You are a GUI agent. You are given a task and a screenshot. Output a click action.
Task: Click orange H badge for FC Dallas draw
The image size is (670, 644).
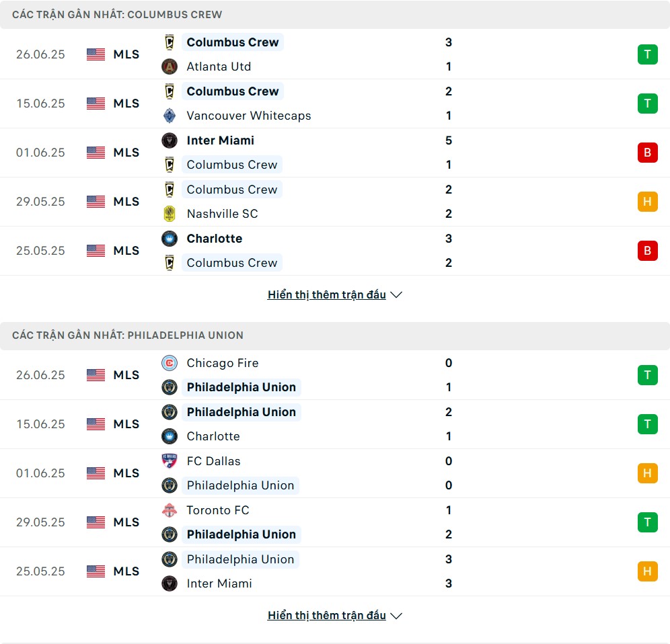pyautogui.click(x=647, y=473)
